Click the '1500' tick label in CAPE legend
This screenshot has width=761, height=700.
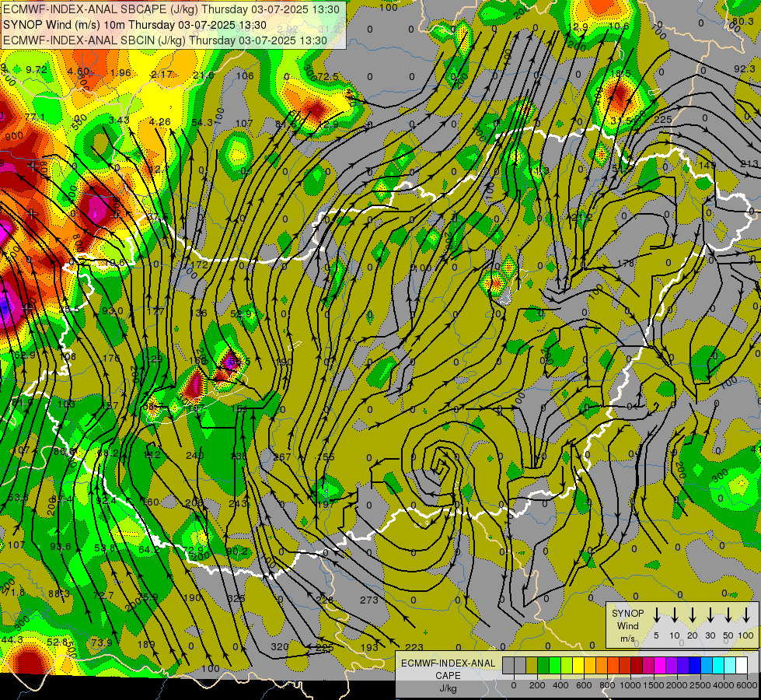pyautogui.click(x=654, y=685)
